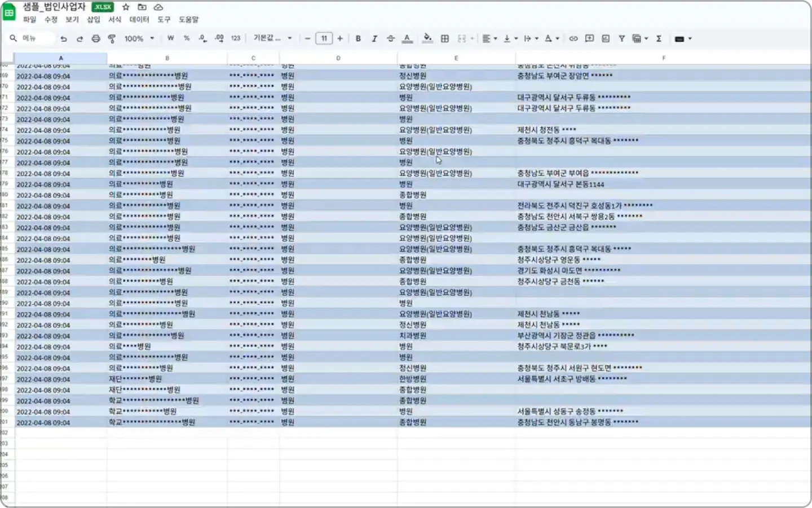
Task: Open the filter views dropdown
Action: (640, 38)
